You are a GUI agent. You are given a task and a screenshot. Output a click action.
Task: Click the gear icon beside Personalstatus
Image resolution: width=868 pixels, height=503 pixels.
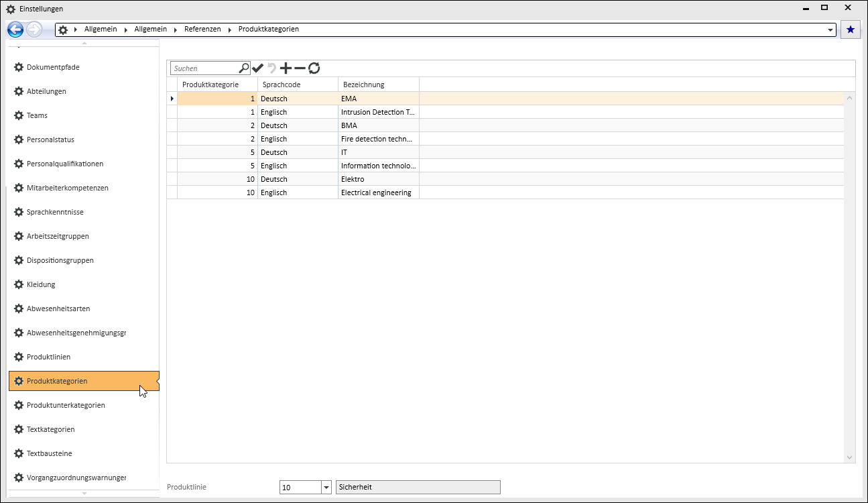point(19,139)
